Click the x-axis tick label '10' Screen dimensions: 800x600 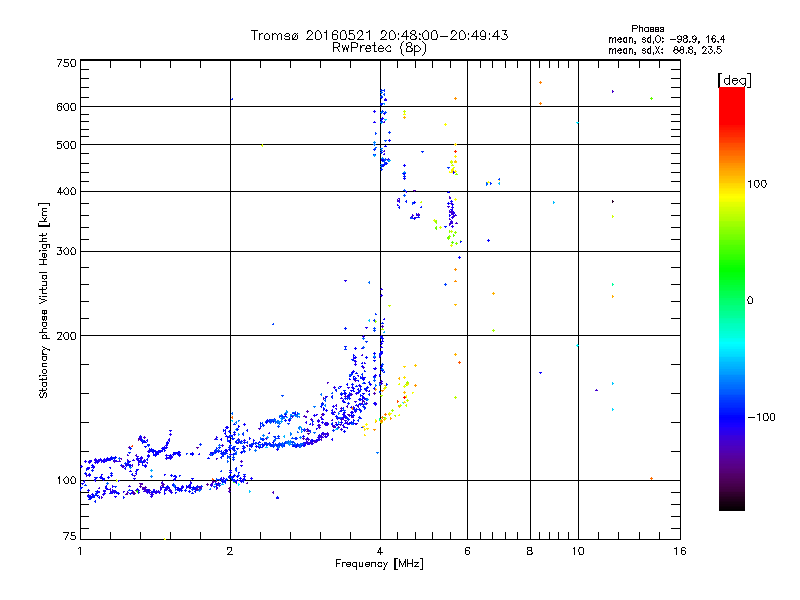[578, 551]
